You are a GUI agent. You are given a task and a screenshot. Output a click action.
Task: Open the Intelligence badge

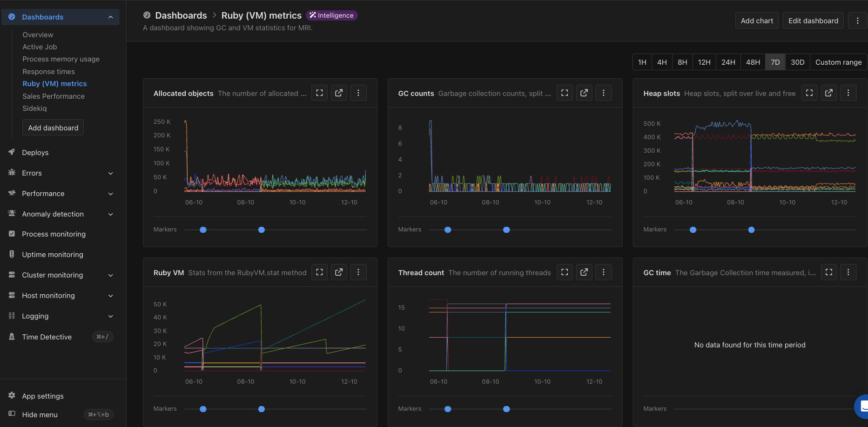click(332, 15)
